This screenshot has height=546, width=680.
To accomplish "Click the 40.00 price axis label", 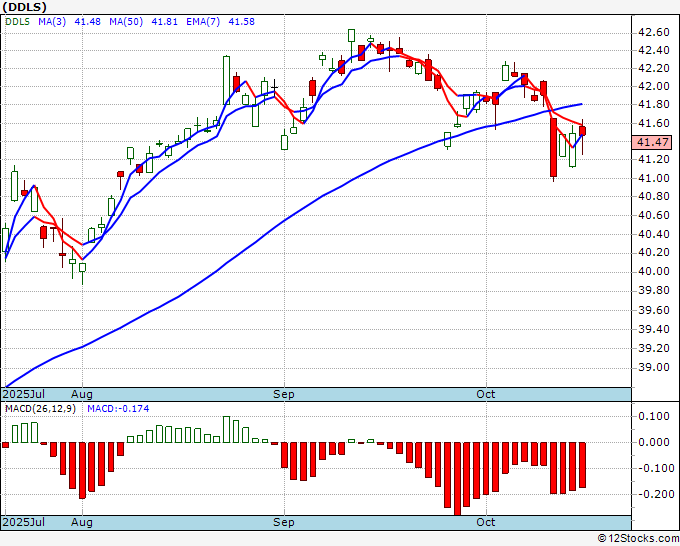I will pyautogui.click(x=654, y=271).
